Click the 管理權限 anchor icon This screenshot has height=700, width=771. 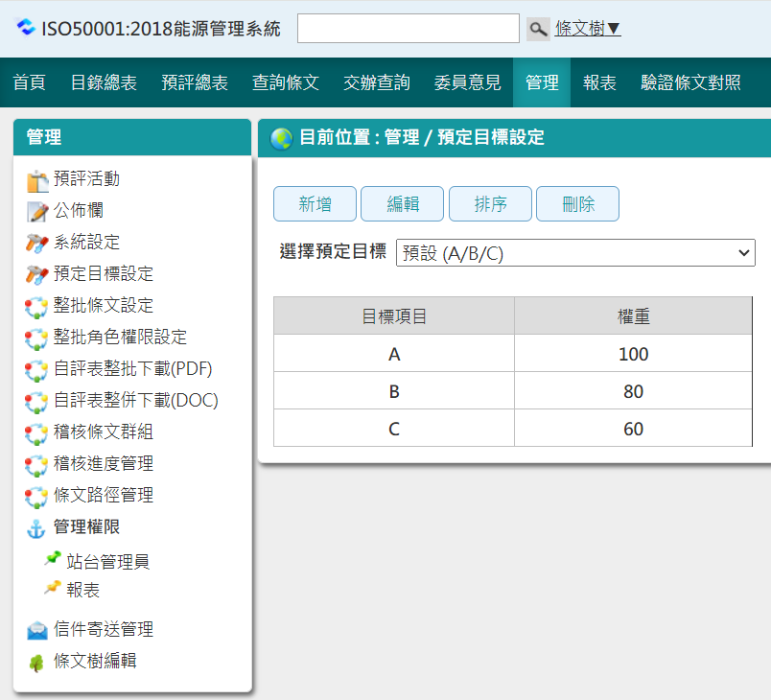tap(36, 528)
